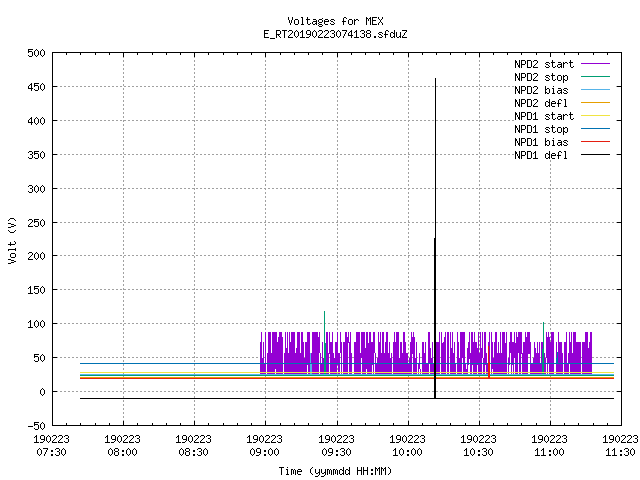The image size is (640, 480).
Task: Click the 500 y-axis tick label
Action: (x=36, y=53)
